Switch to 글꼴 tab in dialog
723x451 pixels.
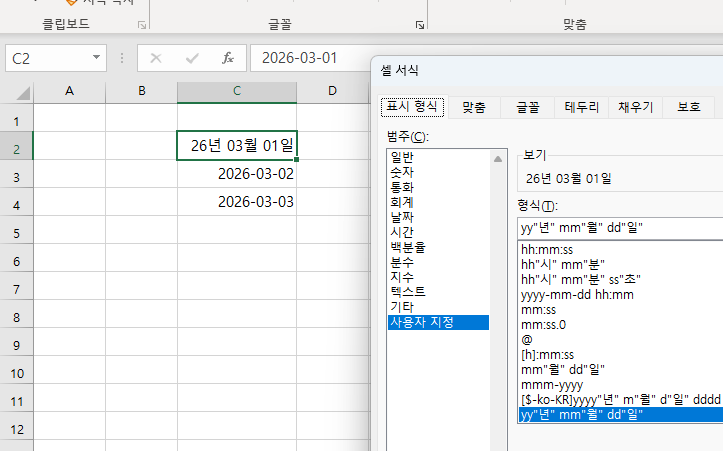click(527, 107)
